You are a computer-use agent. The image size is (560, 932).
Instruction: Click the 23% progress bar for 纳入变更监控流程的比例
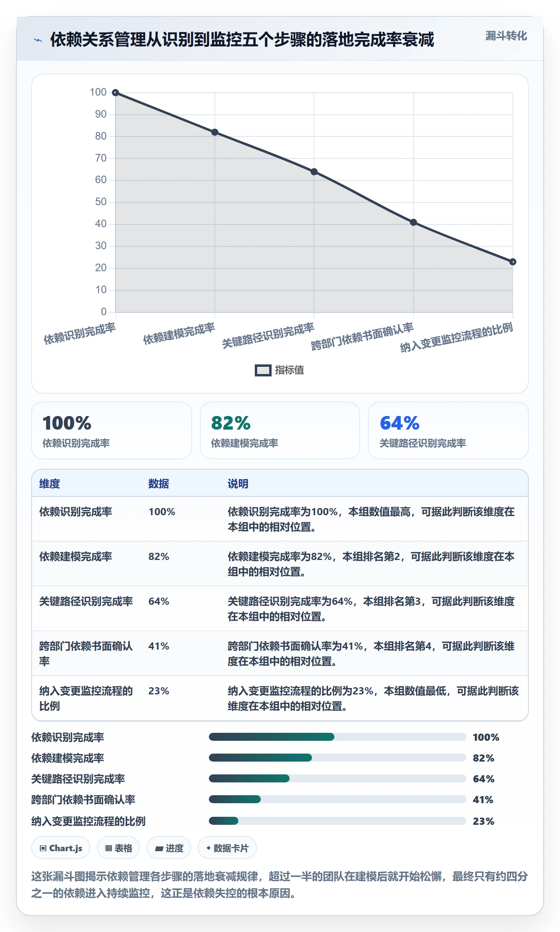tap(338, 821)
